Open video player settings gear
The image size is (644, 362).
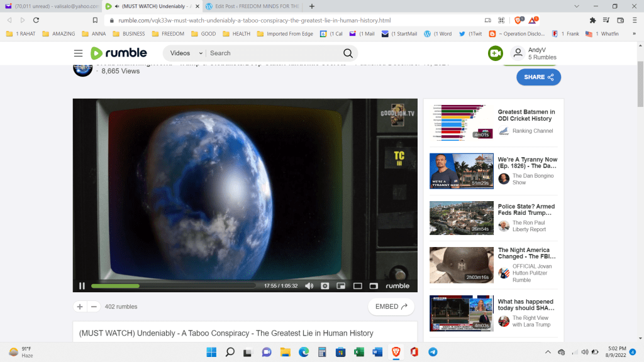[325, 286]
